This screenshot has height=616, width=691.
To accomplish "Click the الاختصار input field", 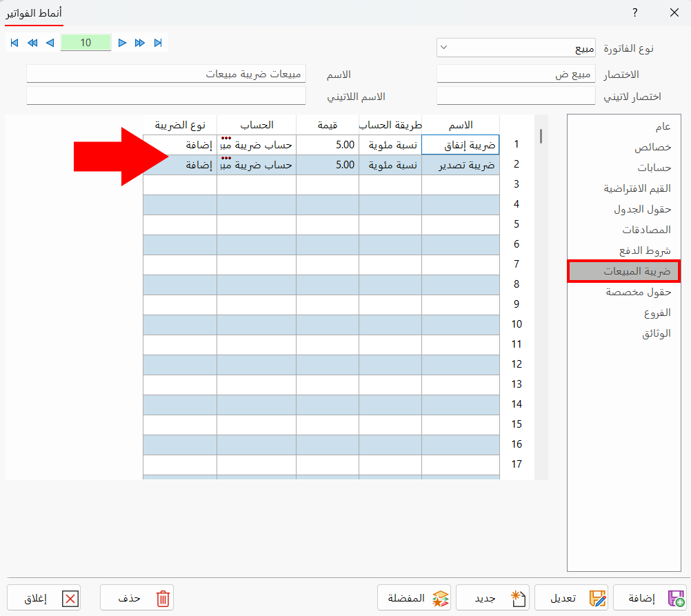I will (516, 74).
